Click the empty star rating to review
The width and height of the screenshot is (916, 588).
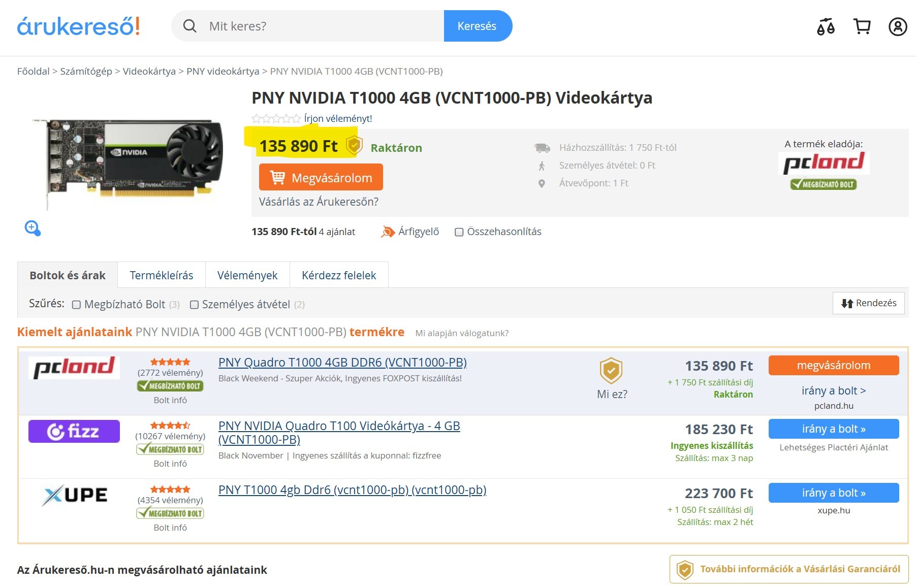(276, 119)
